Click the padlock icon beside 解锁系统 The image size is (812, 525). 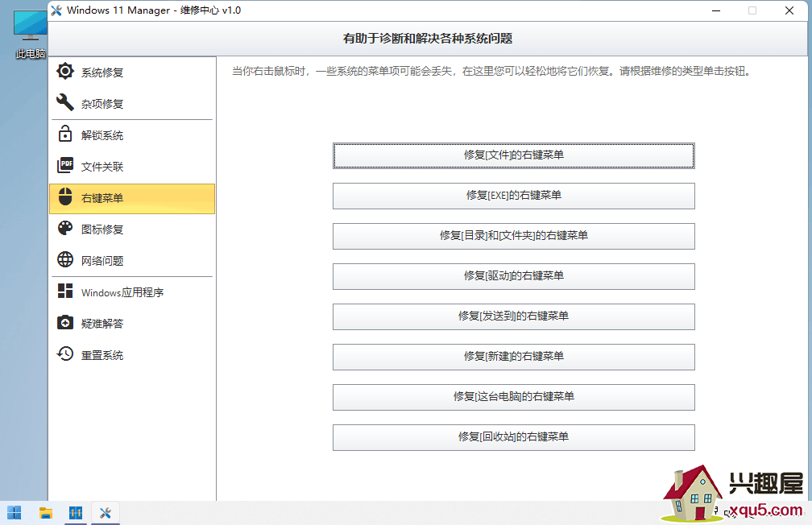pyautogui.click(x=65, y=134)
